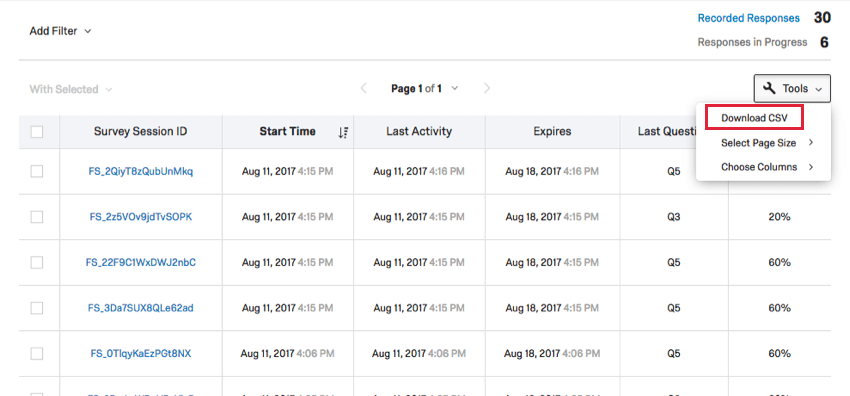Go to previous page arrow
Image resolution: width=850 pixels, height=396 pixels.
(x=364, y=88)
